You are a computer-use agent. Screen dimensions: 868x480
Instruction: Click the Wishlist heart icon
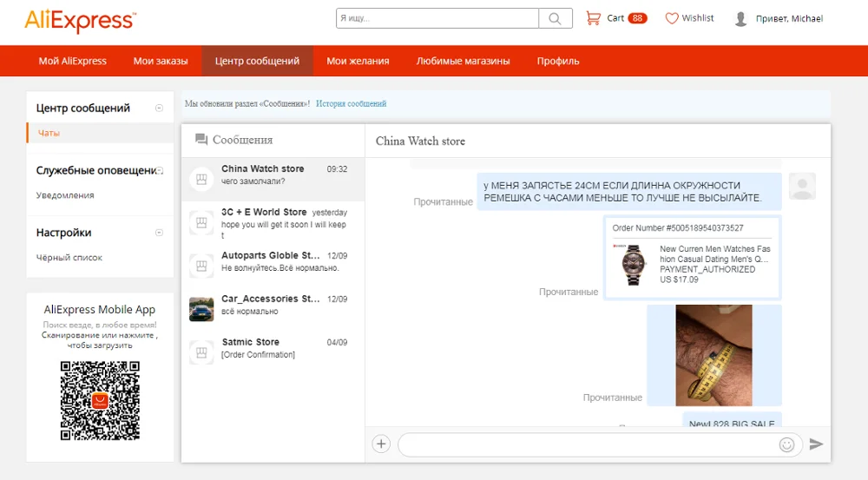[x=672, y=18]
